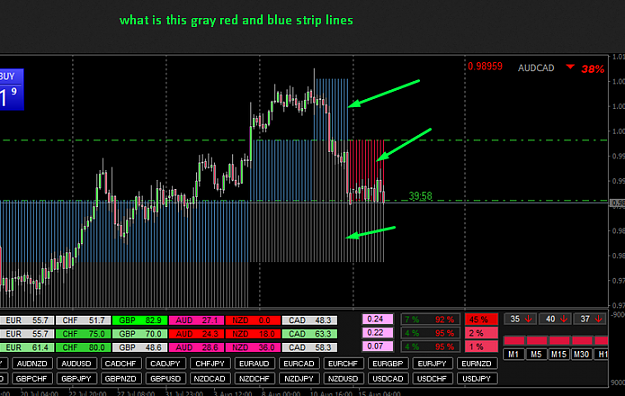
Task: Select the M1 timeframe button
Action: [513, 354]
